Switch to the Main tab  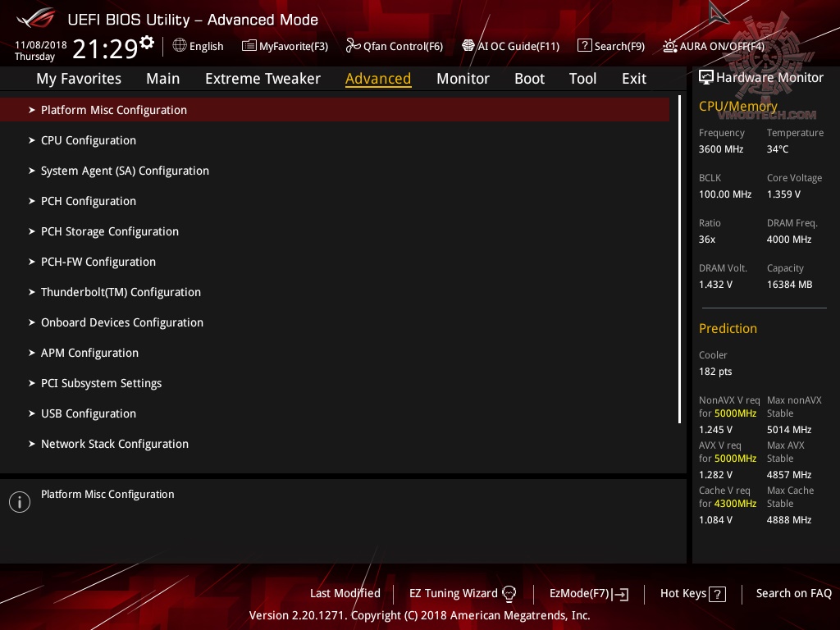(163, 79)
